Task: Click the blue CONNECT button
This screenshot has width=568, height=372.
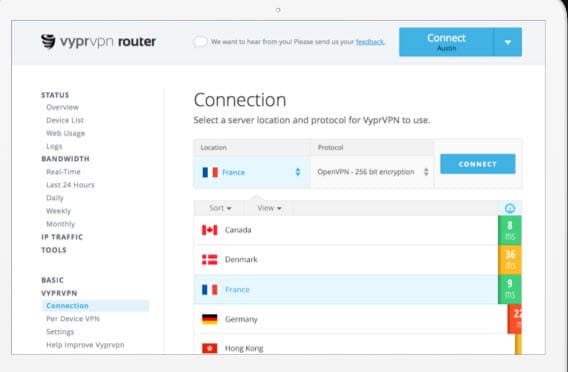Action: [477, 164]
